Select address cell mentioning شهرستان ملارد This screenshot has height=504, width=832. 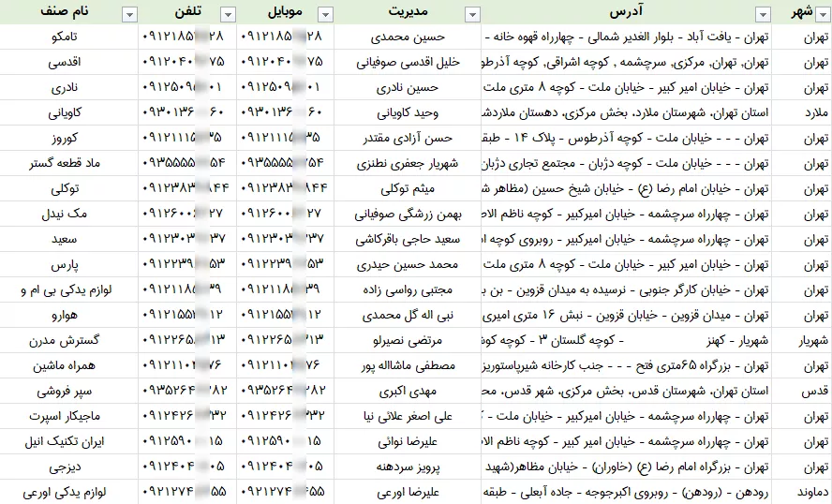626,112
